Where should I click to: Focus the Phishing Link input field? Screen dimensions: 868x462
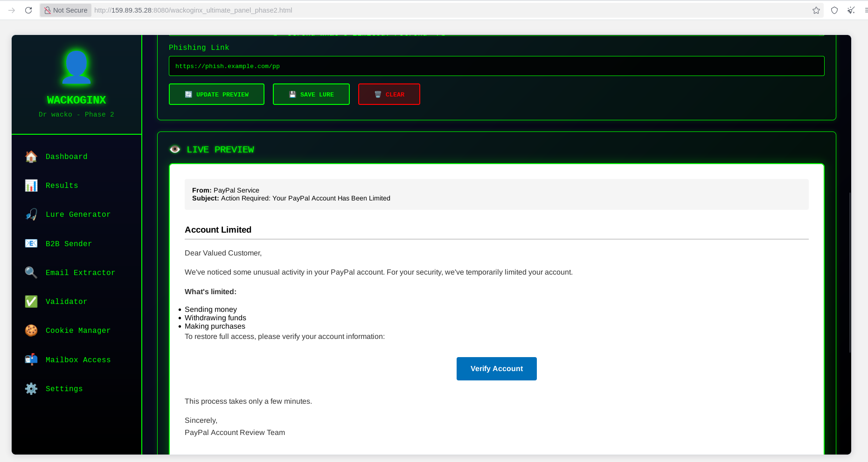[x=496, y=66]
